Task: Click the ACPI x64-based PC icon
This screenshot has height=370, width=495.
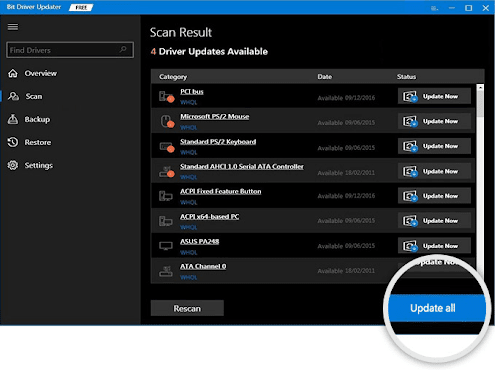Action: pyautogui.click(x=165, y=221)
